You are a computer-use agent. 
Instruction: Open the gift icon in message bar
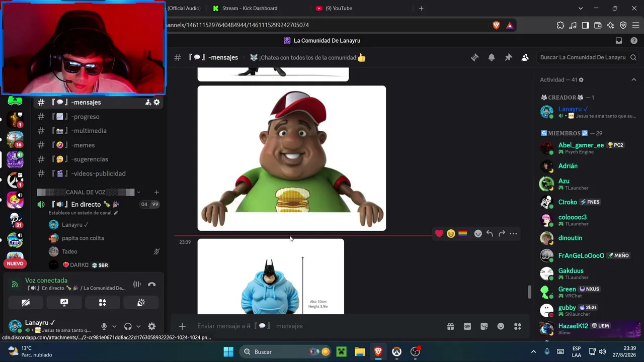(451, 326)
